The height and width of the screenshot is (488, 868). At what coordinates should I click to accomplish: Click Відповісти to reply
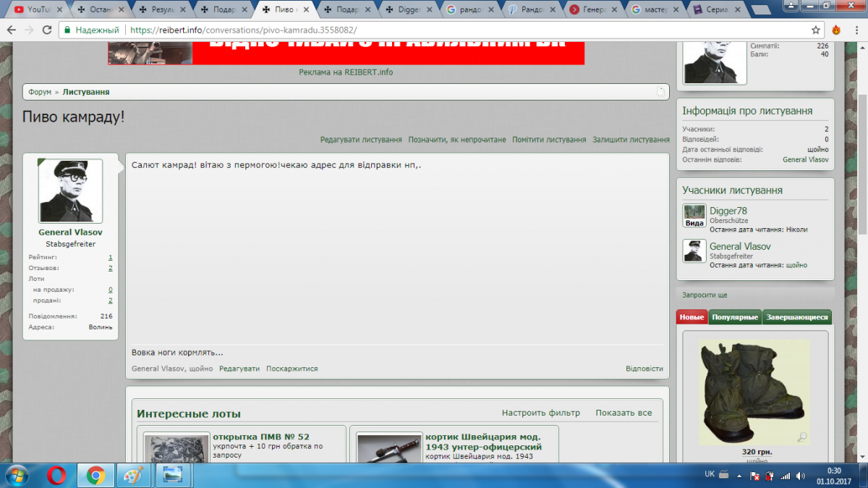pyautogui.click(x=644, y=369)
